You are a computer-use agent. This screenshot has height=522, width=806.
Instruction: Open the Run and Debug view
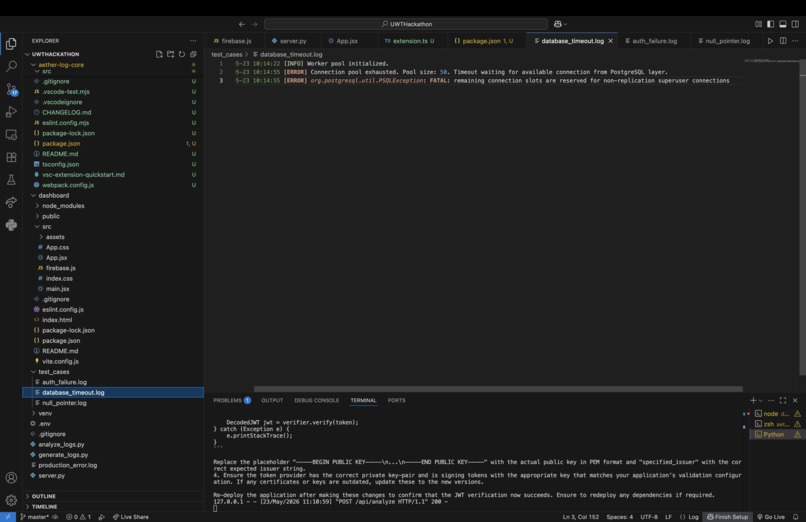pyautogui.click(x=11, y=112)
